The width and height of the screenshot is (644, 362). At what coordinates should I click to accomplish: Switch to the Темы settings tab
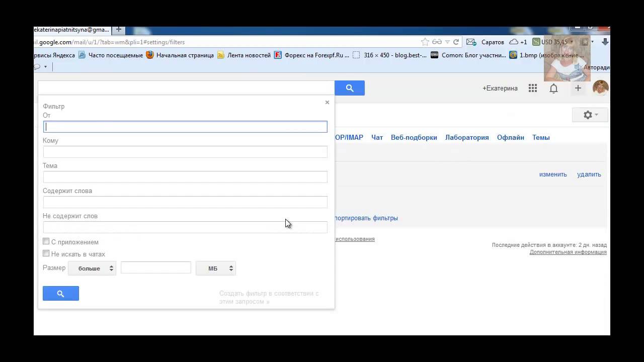point(541,137)
